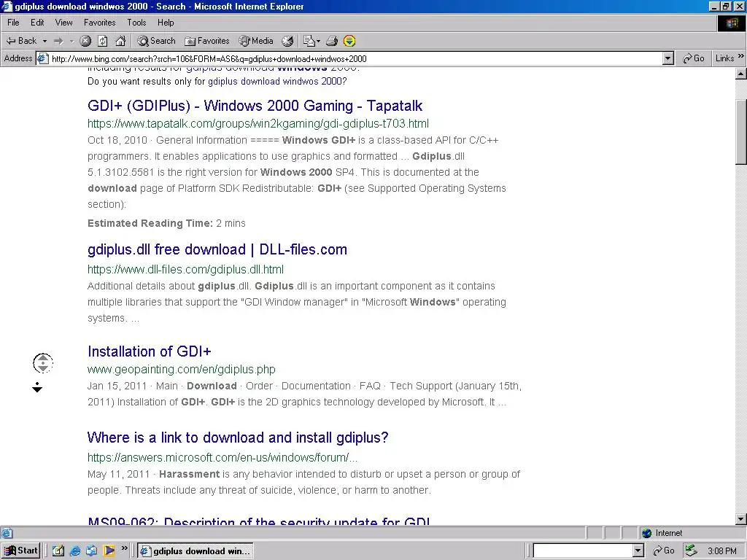Open 'Where is a link to download' result
747x560 pixels.
(238, 437)
